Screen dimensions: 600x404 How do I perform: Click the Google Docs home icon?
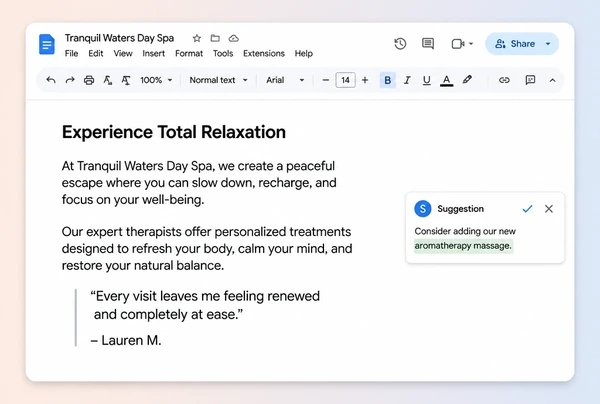[47, 44]
